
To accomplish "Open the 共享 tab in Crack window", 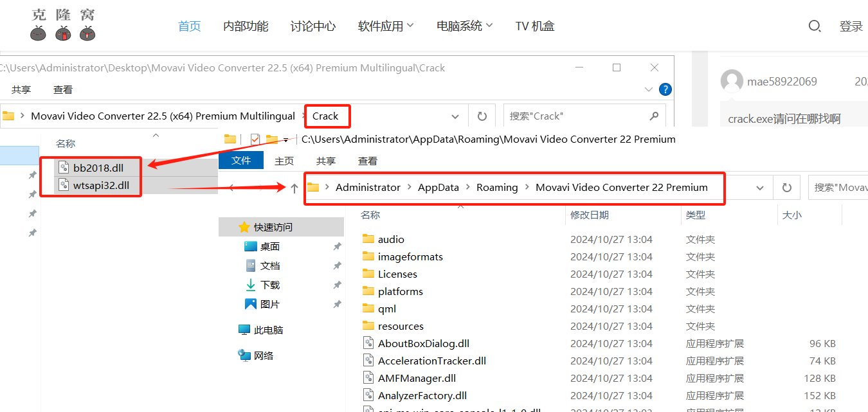I will pos(21,90).
